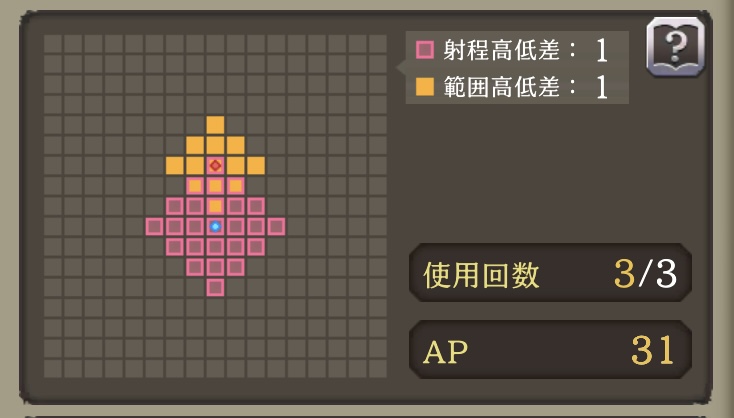Open the help book question mark icon

click(675, 47)
